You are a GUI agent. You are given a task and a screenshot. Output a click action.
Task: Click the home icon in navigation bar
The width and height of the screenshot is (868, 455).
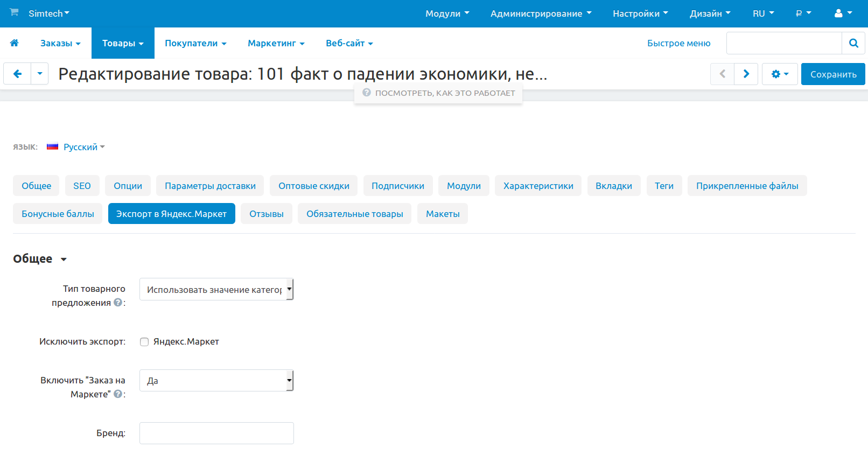tap(15, 43)
